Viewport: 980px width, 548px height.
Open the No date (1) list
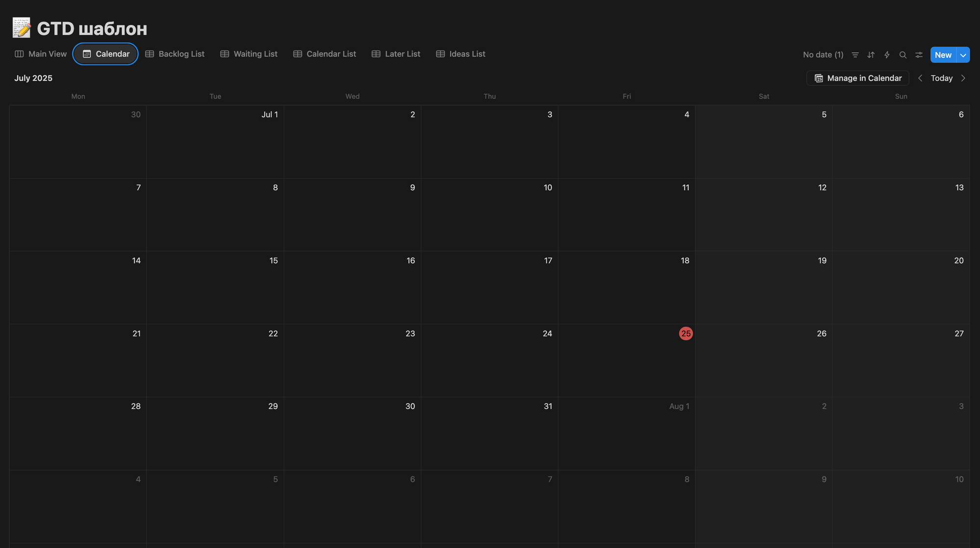click(x=823, y=55)
